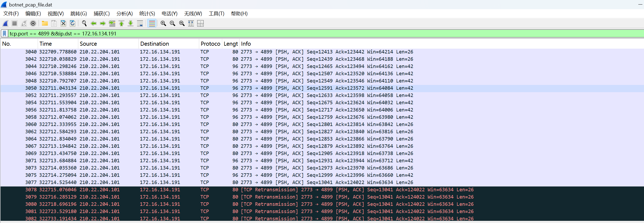644x223 pixels.
Task: Click TCP protocol cell of packet 3069
Action: pos(205,153)
